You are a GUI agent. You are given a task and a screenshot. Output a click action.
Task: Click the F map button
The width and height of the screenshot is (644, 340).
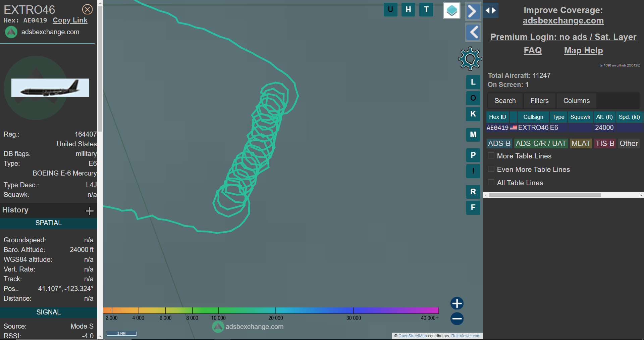[473, 207]
